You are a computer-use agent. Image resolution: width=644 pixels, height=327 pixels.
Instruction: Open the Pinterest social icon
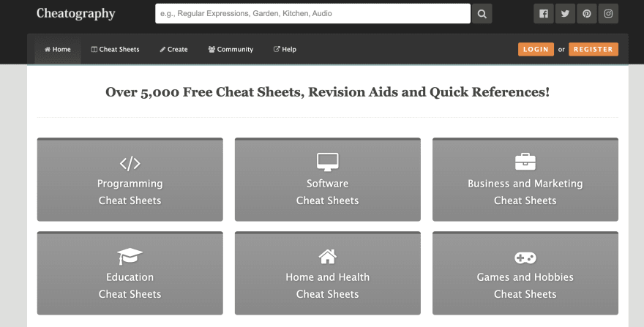(586, 14)
